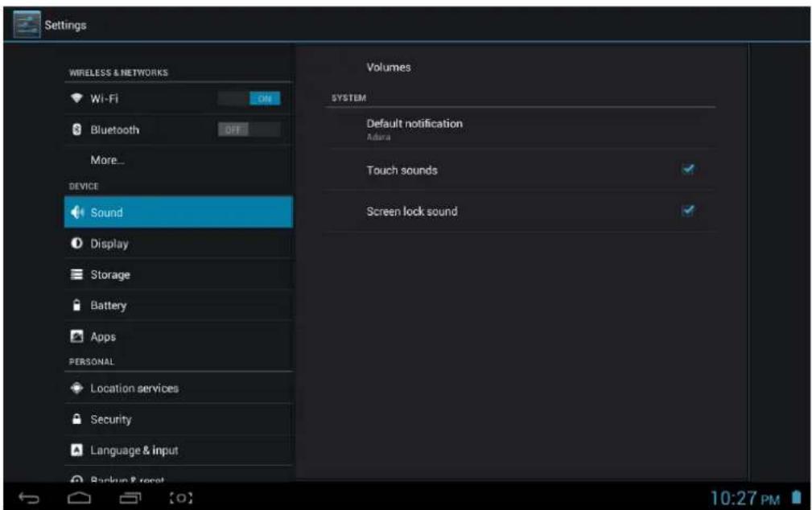Click the Touch sounds label
This screenshot has height=510, width=812.
click(402, 171)
